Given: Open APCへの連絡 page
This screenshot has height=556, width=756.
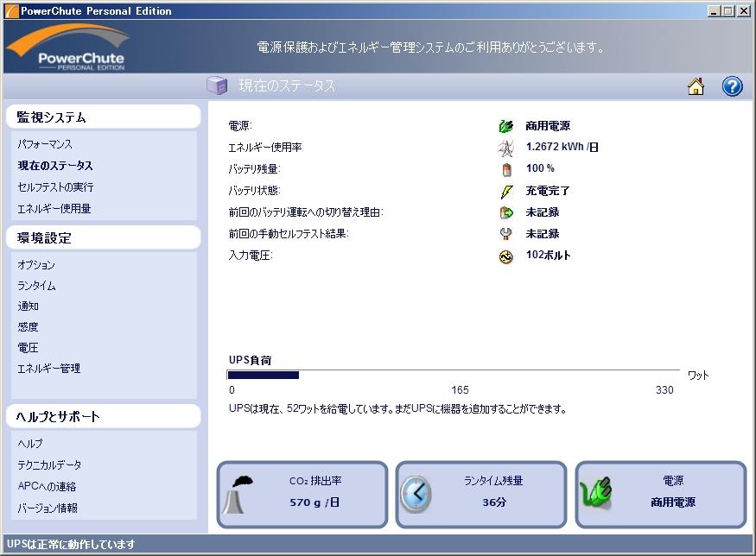Looking at the screenshot, I should (x=47, y=486).
